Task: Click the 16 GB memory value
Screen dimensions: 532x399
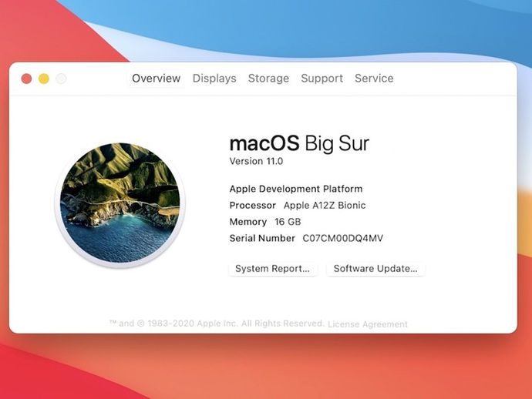Action: pyautogui.click(x=288, y=222)
